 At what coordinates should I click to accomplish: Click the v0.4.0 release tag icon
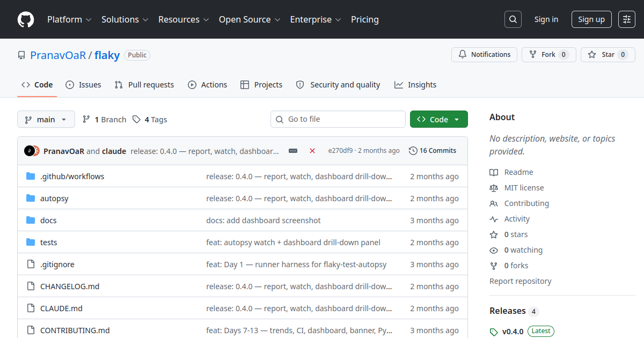coord(494,332)
